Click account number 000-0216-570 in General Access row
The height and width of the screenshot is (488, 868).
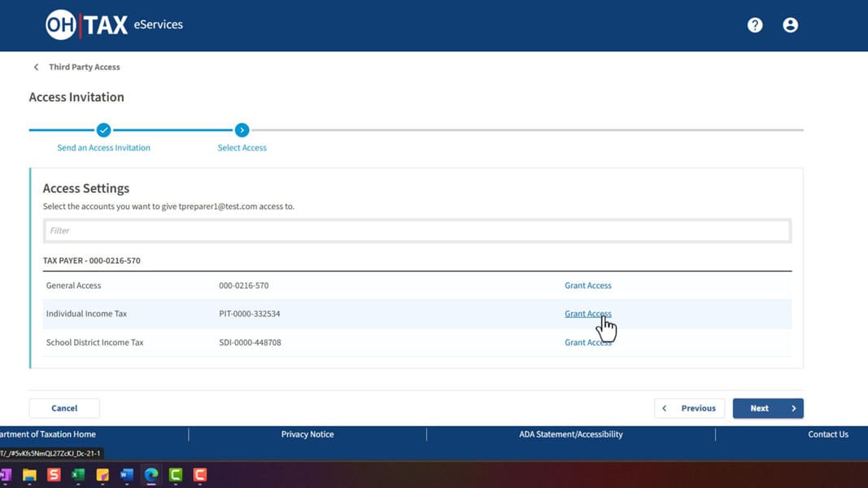coord(243,285)
